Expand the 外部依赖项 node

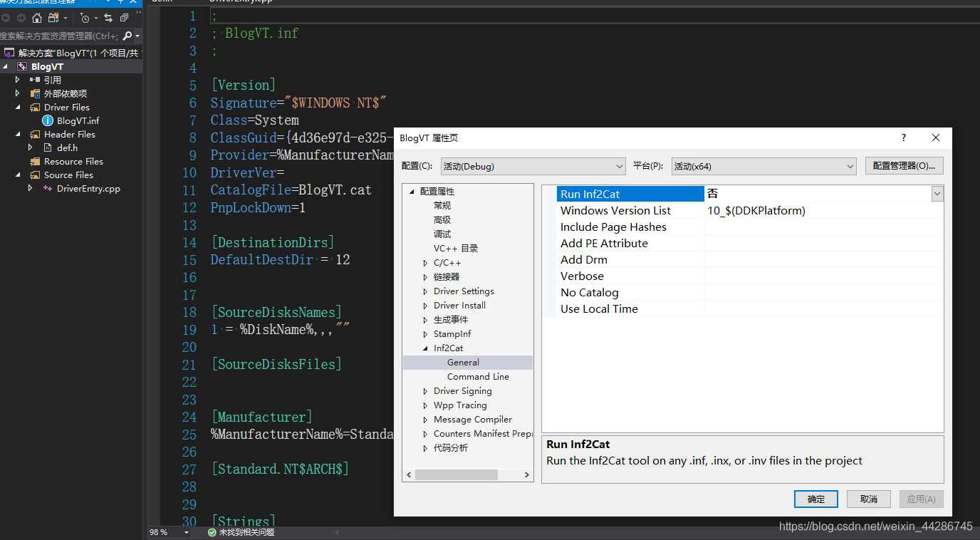[18, 93]
